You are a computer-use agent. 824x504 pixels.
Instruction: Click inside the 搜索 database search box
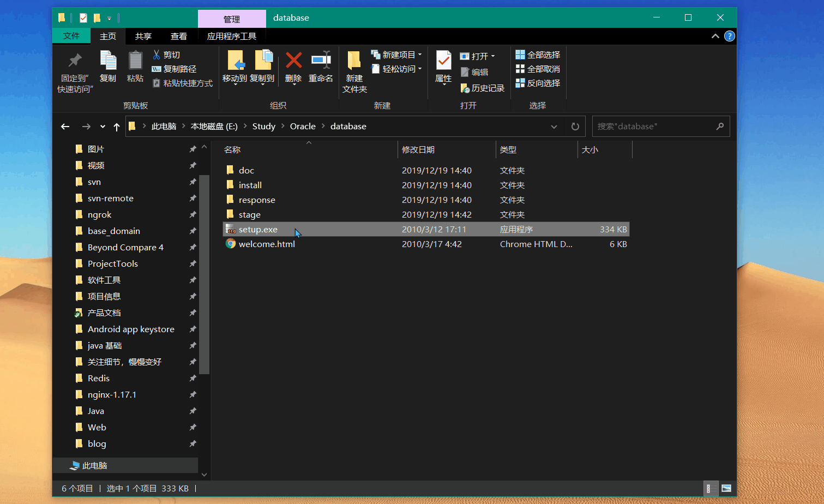pos(654,126)
